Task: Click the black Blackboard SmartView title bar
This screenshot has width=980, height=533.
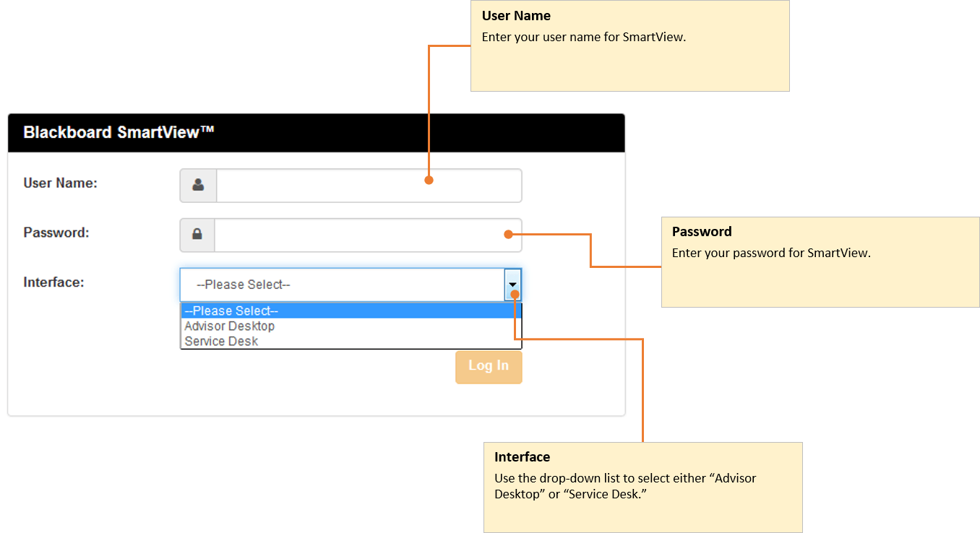Action: click(317, 132)
